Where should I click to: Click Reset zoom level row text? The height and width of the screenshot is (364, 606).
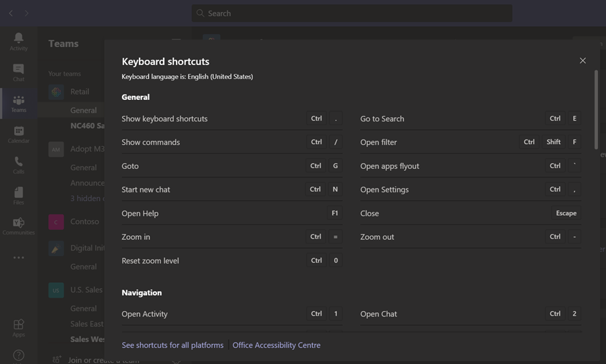[150, 261]
